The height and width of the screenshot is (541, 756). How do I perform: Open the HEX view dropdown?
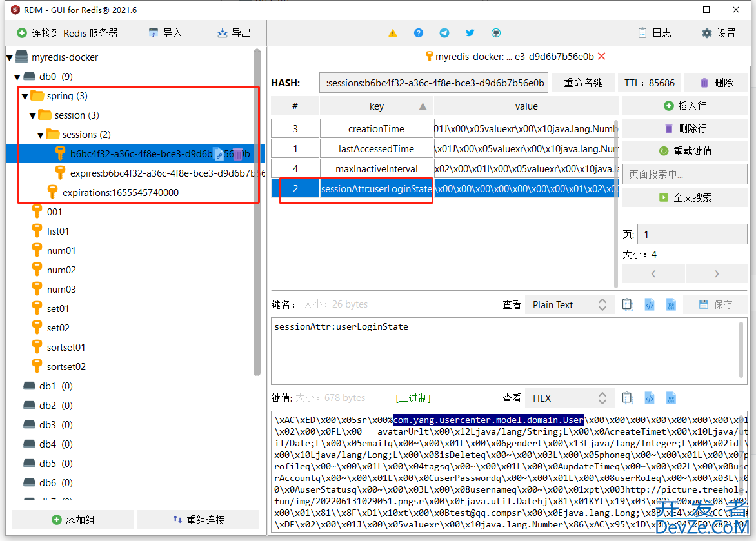570,398
